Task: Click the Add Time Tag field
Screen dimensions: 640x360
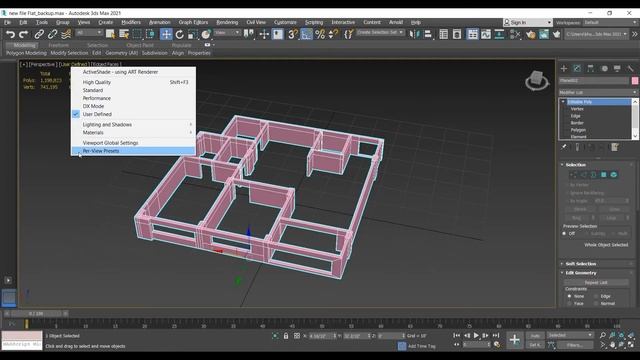Action: point(421,346)
